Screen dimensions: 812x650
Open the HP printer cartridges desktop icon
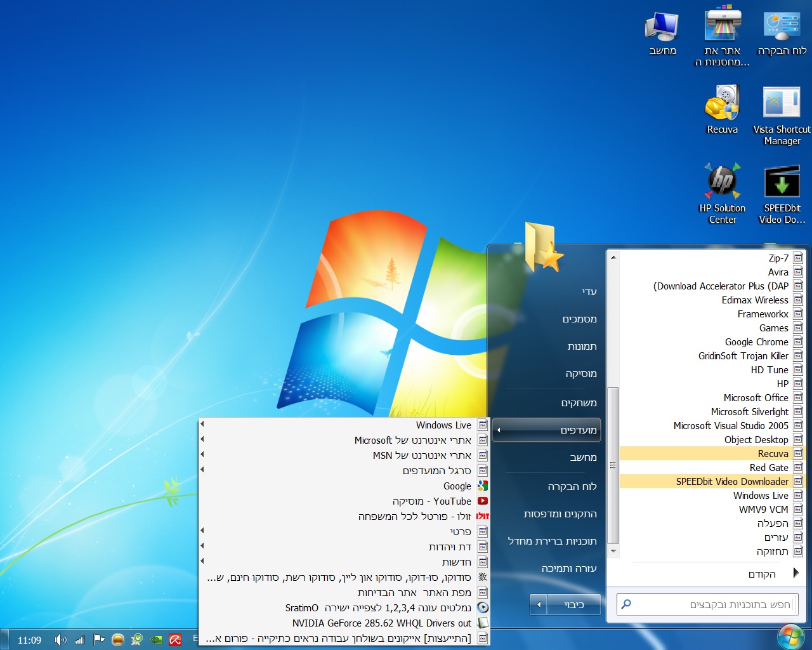(x=723, y=37)
